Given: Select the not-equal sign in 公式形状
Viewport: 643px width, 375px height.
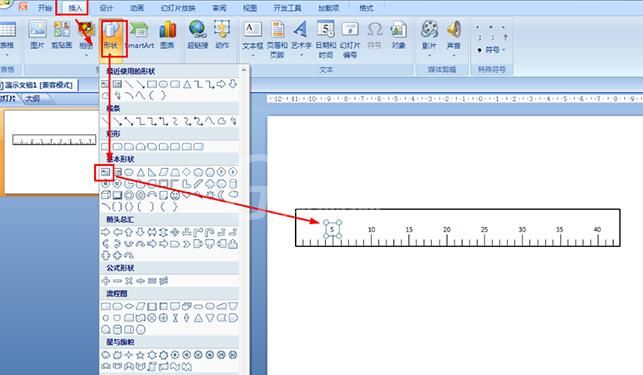Looking at the screenshot, I should coord(163,281).
